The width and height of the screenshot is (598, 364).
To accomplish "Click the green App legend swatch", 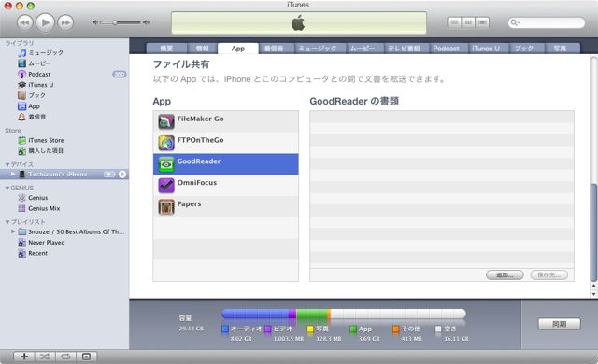I will [x=353, y=329].
